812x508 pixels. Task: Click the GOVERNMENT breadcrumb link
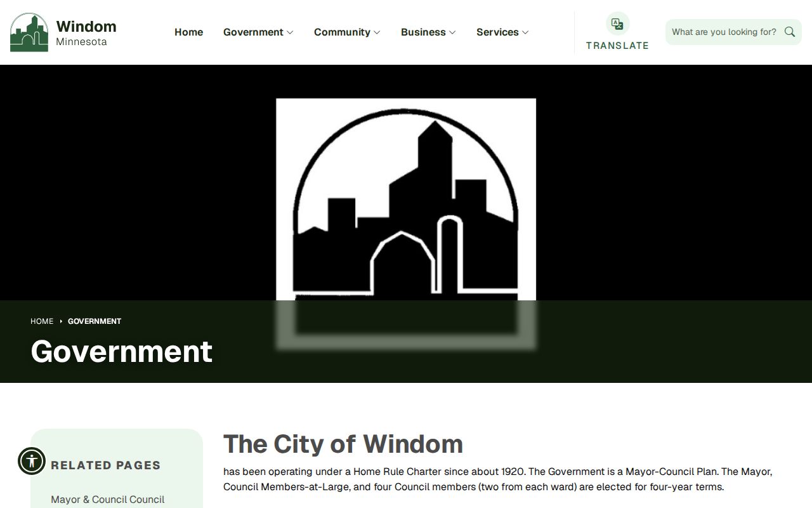pos(95,321)
